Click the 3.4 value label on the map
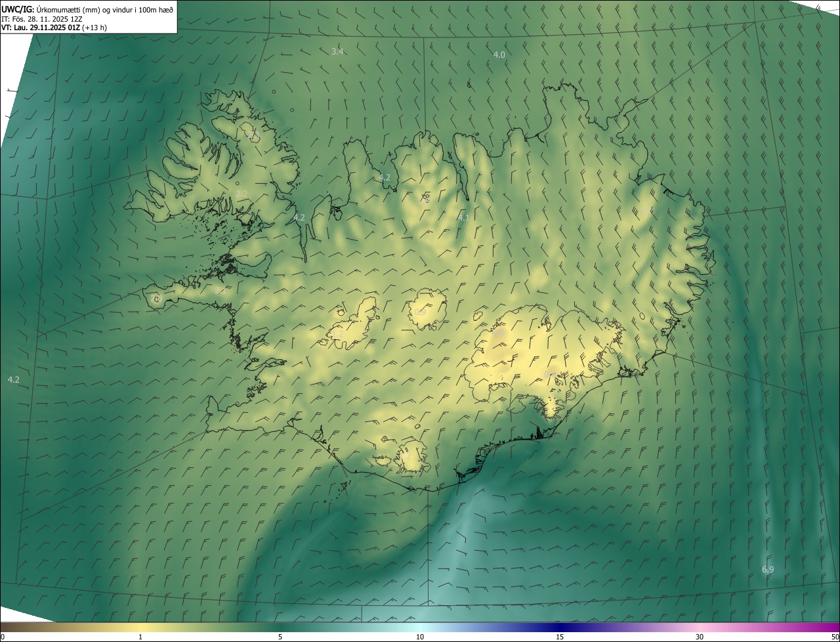 tap(337, 51)
